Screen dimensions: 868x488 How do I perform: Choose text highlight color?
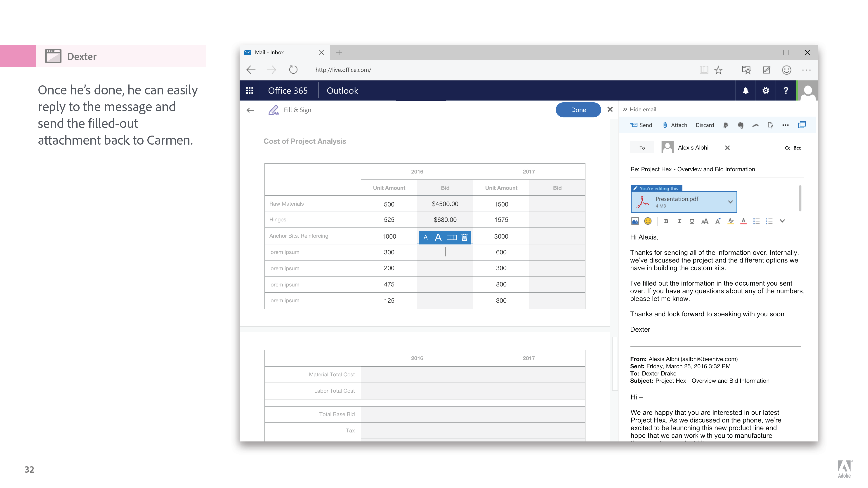731,221
